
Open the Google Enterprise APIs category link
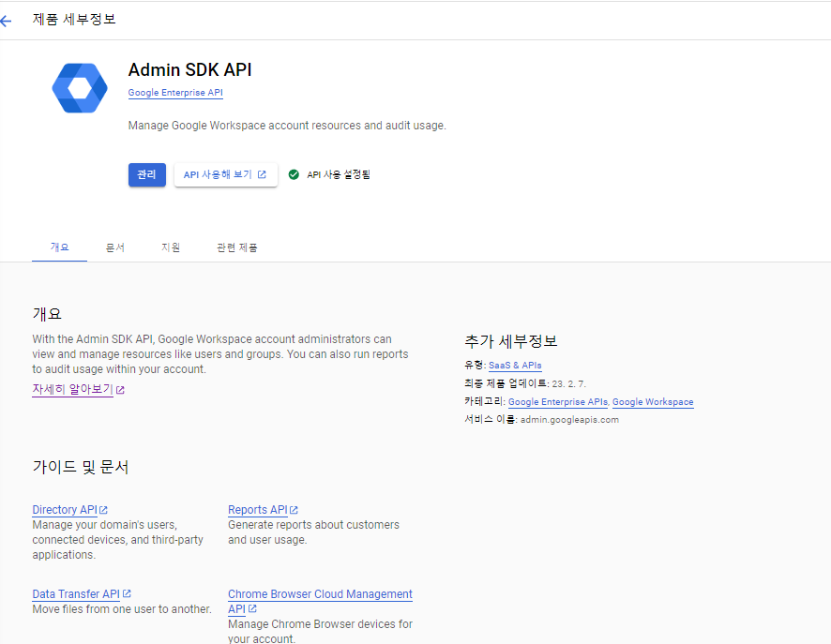tap(557, 402)
